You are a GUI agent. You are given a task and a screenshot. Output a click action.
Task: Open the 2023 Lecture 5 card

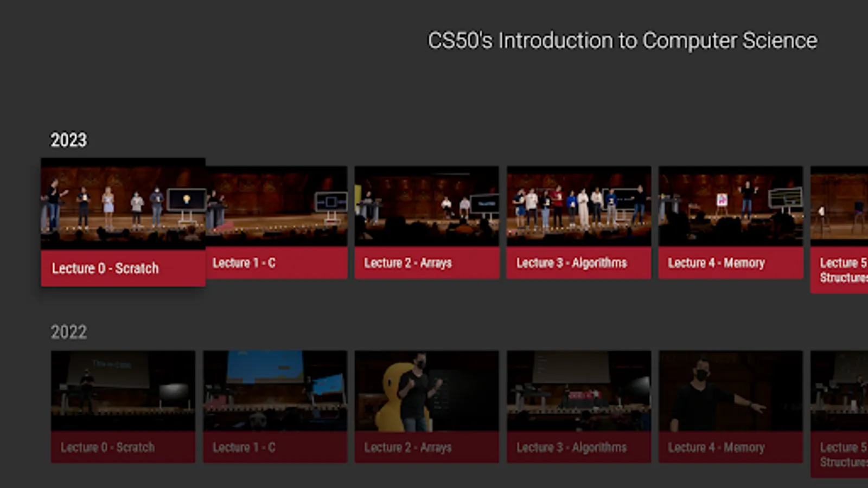coord(839,230)
